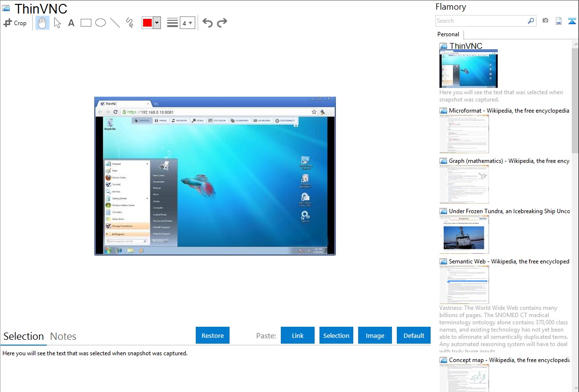Switch to the Personal tab
The height and width of the screenshot is (392, 579).
(x=448, y=34)
